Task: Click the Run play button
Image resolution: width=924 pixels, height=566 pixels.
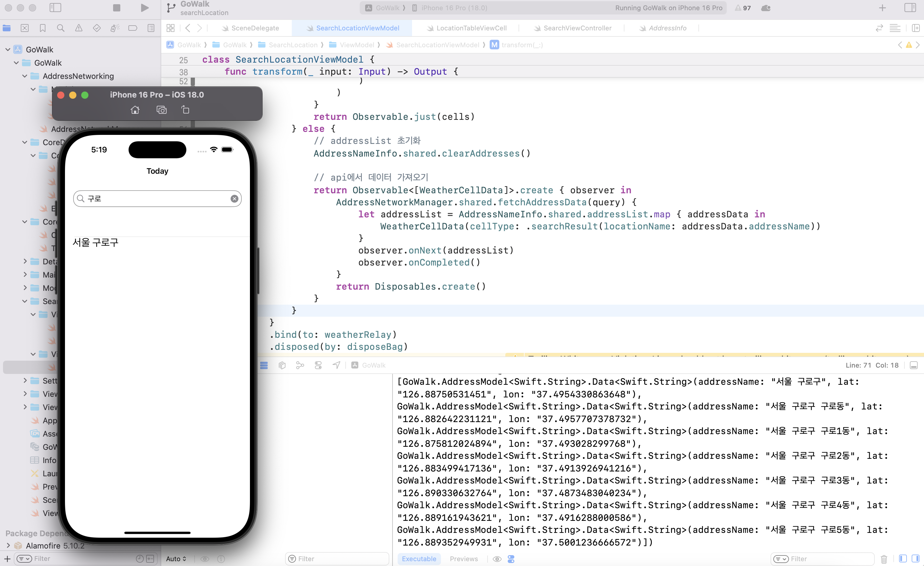Action: coord(144,8)
